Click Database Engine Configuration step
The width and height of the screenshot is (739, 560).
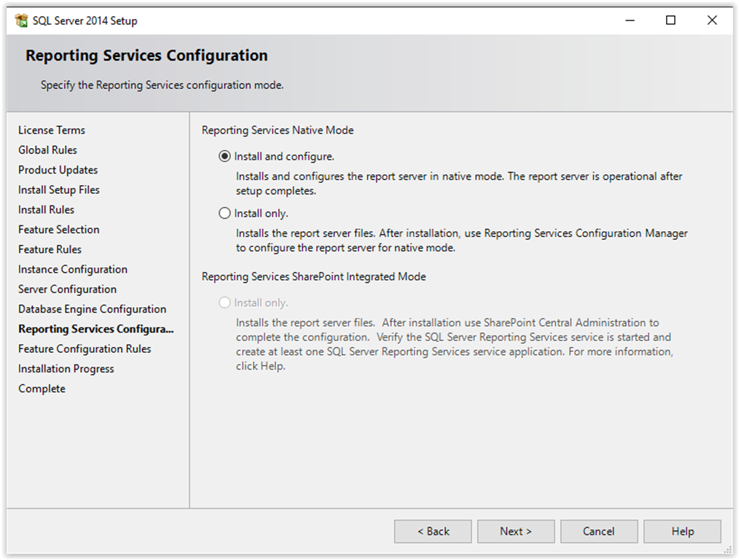93,309
